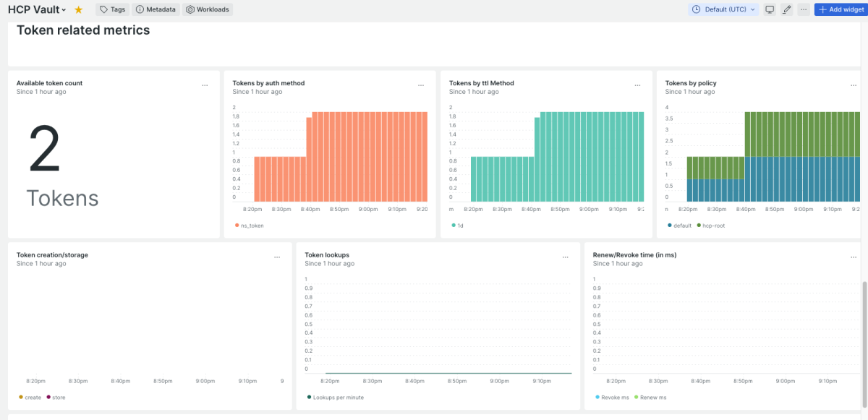Click the pencil edit dashboard icon

[x=787, y=10]
